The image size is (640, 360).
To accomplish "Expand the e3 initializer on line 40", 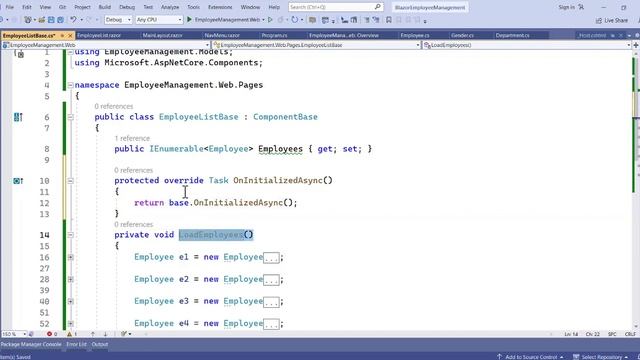I will pos(70,302).
